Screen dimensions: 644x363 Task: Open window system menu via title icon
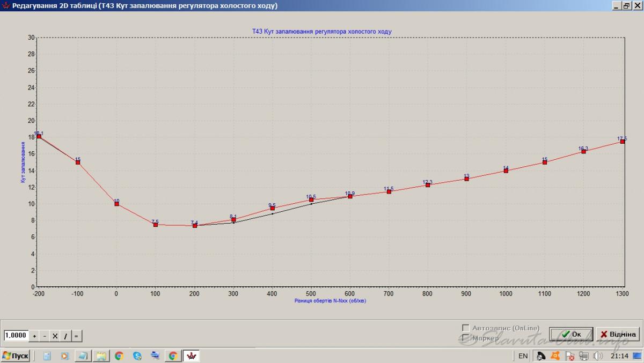click(x=6, y=5)
